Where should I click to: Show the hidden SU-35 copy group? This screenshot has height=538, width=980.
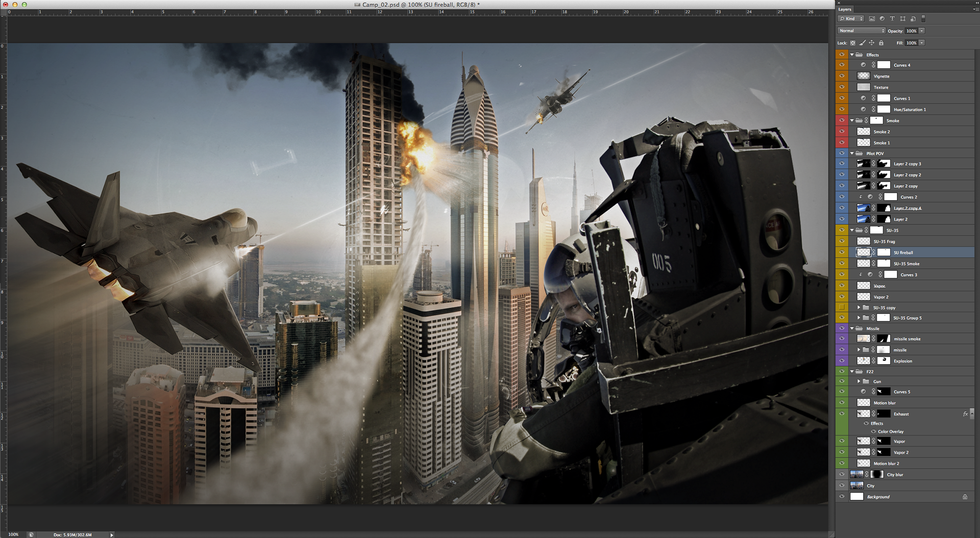click(x=842, y=308)
